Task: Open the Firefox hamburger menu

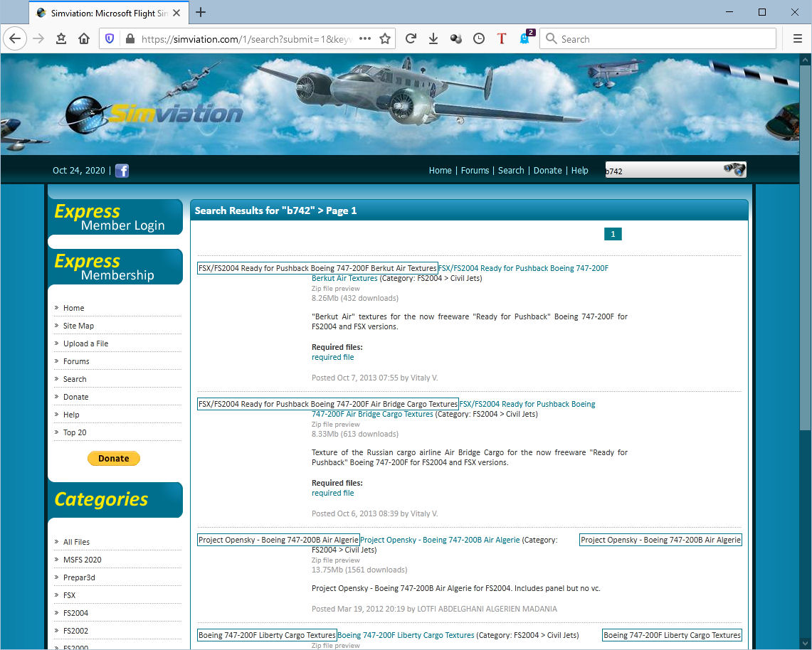Action: click(x=798, y=39)
